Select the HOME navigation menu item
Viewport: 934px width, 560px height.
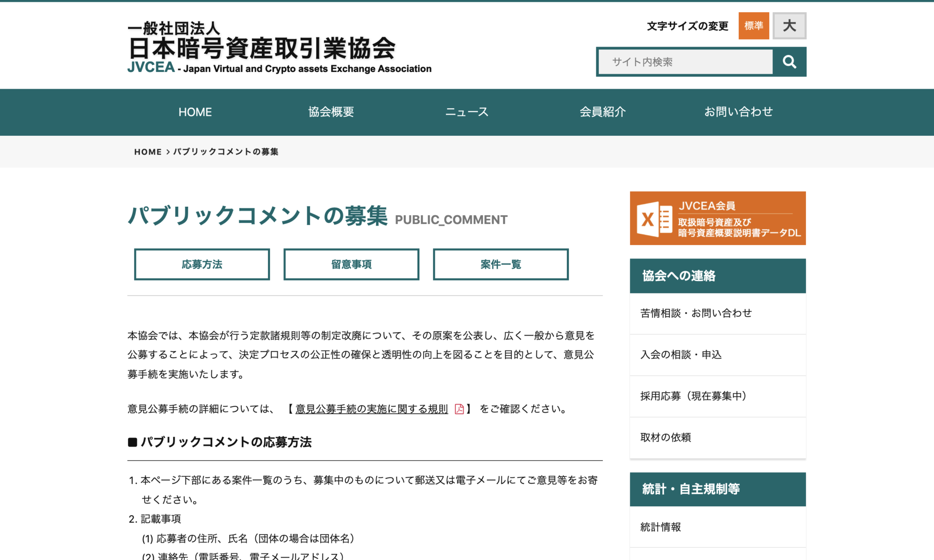point(195,112)
